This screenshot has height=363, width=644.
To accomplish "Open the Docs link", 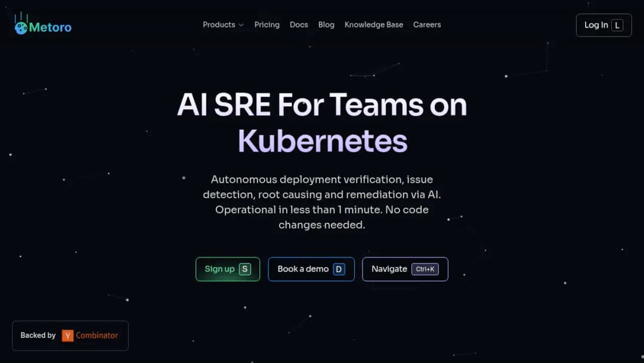I will pos(299,24).
